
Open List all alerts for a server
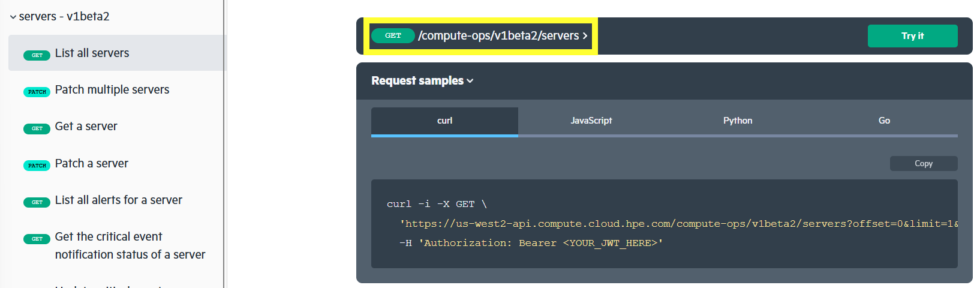[x=118, y=200]
